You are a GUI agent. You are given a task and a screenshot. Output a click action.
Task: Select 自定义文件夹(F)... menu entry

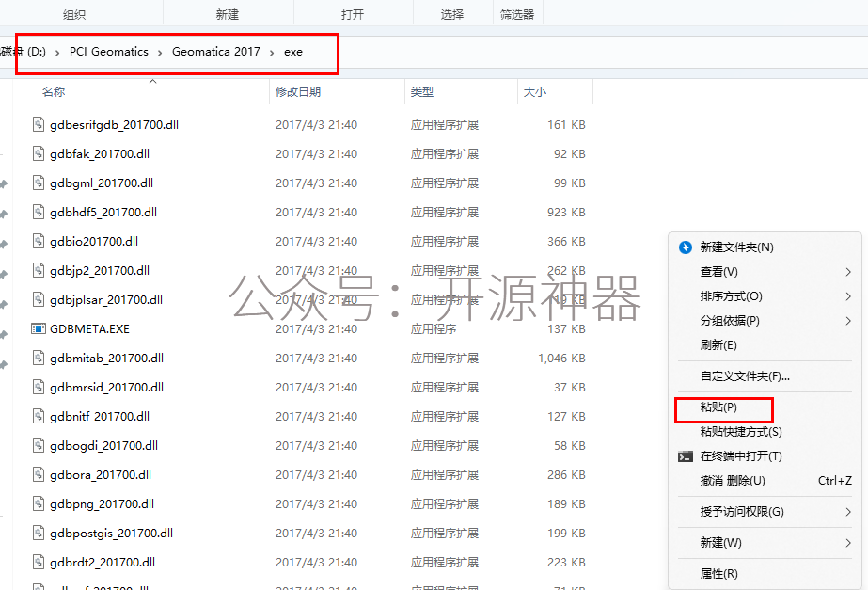click(x=765, y=376)
